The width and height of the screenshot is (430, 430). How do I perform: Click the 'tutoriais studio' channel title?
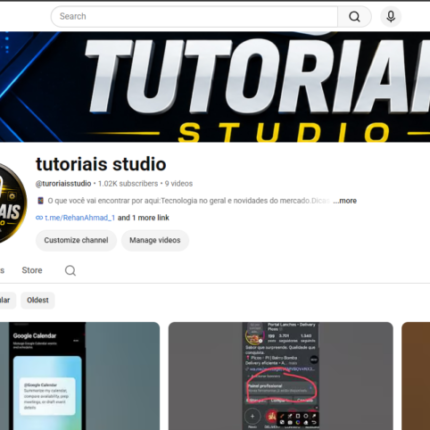pyautogui.click(x=101, y=164)
